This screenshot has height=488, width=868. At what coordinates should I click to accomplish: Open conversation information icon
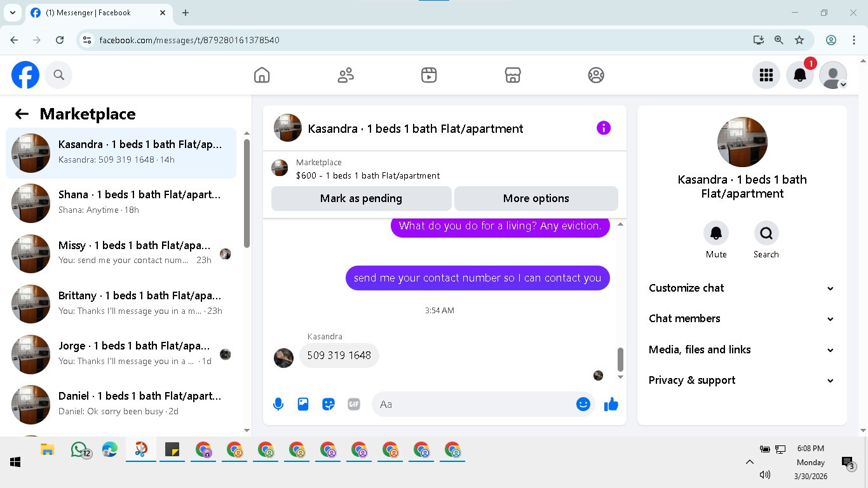[x=604, y=128]
